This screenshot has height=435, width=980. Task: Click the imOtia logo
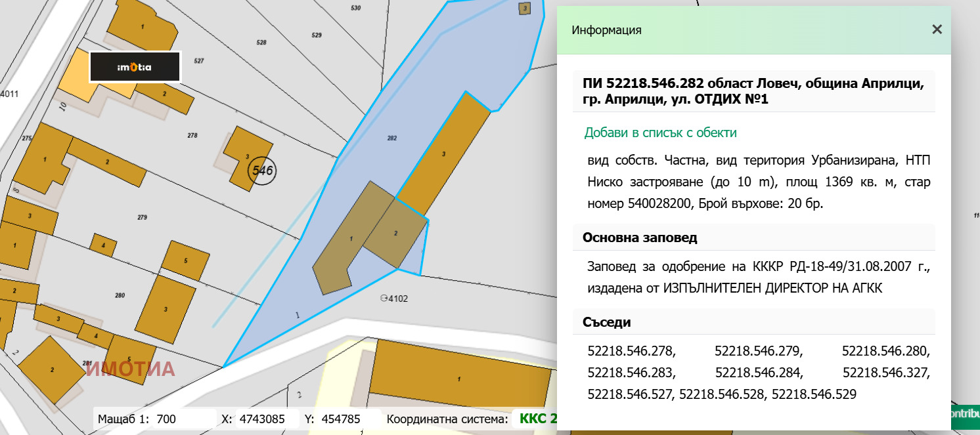click(x=135, y=66)
